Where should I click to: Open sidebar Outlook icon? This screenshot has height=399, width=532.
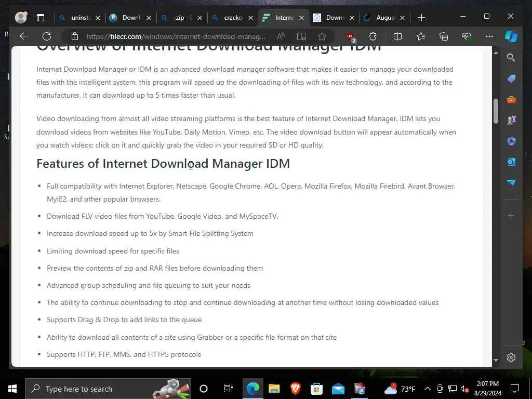[x=511, y=162]
